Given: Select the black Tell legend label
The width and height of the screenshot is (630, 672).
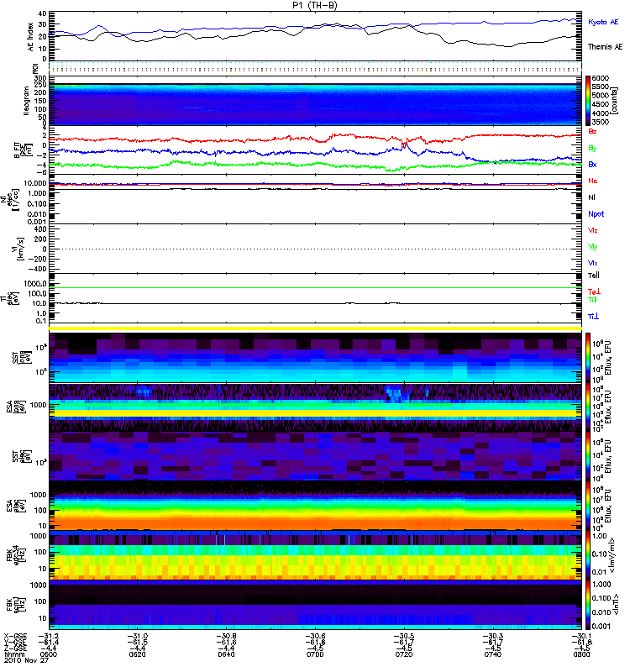Looking at the screenshot, I should click(x=594, y=276).
